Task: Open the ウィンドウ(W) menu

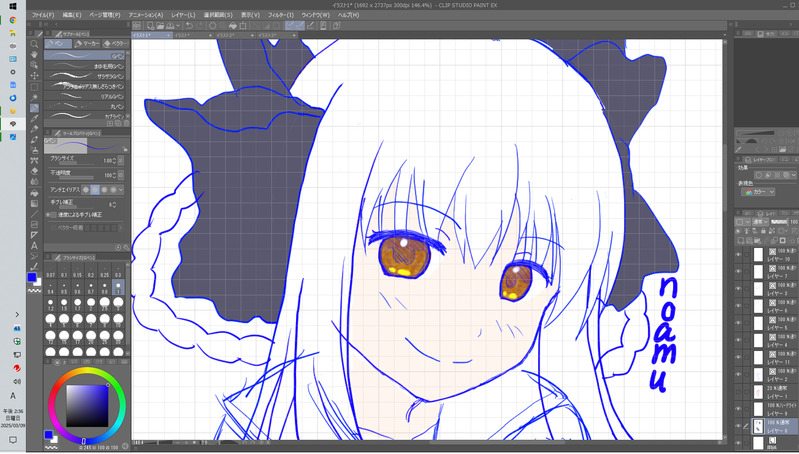Action: [315, 15]
